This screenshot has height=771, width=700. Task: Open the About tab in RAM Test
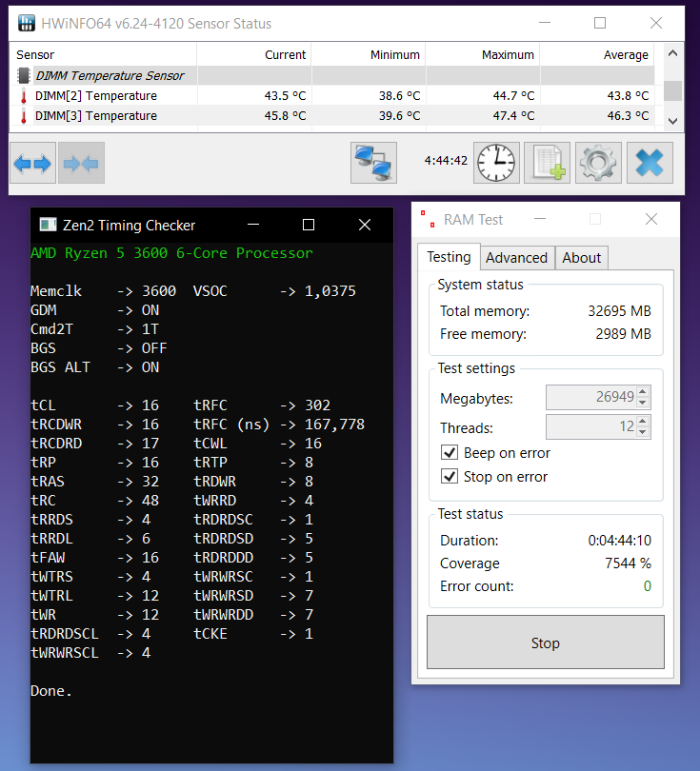tap(582, 258)
